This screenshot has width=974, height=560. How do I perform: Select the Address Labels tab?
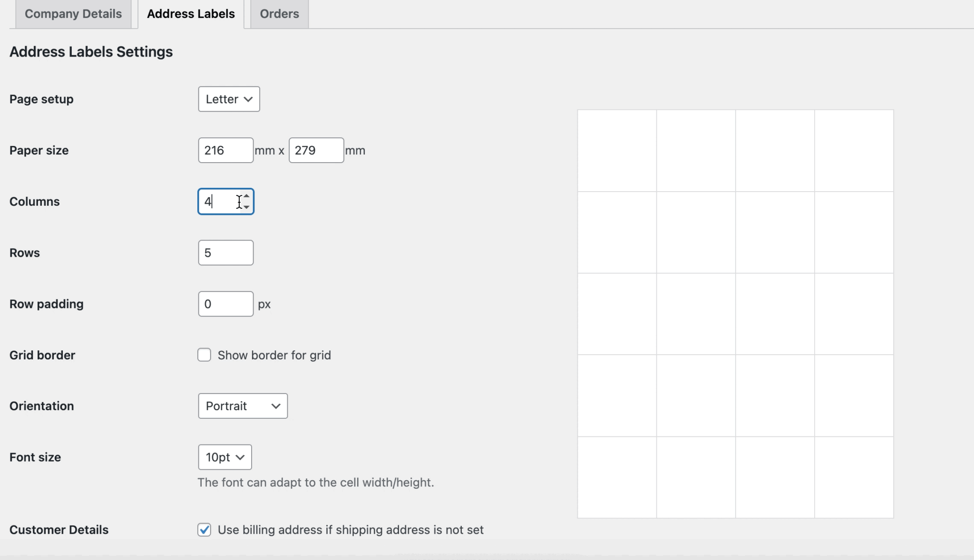[x=191, y=14]
